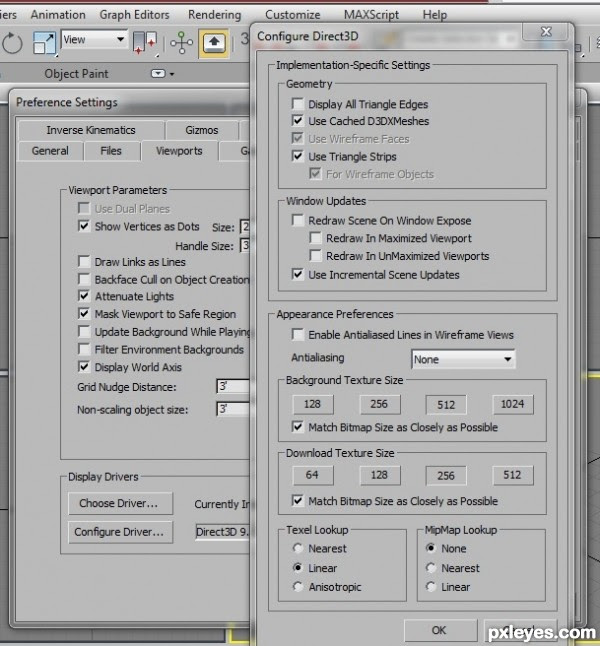Set Background Texture Size to 512

[x=446, y=405]
